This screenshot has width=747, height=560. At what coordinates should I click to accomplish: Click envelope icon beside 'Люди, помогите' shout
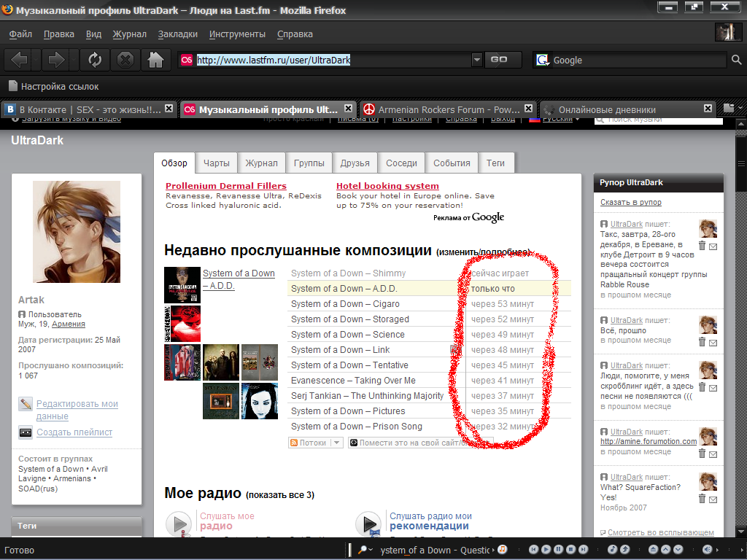713,388
